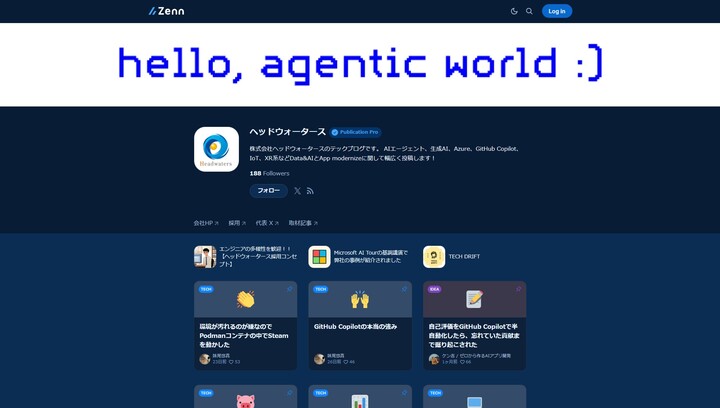720x408 pixels.
Task: Open the Microsoft AI Tour pinned link text
Action: click(x=371, y=257)
